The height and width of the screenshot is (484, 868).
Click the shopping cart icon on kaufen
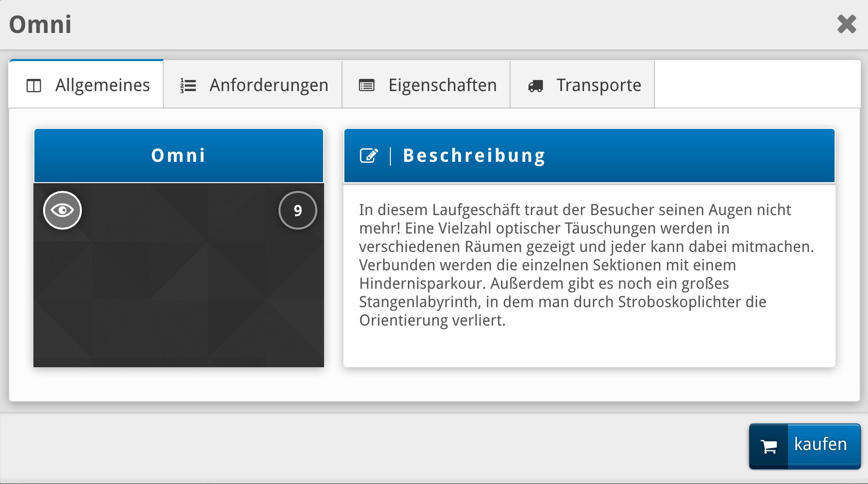(769, 446)
